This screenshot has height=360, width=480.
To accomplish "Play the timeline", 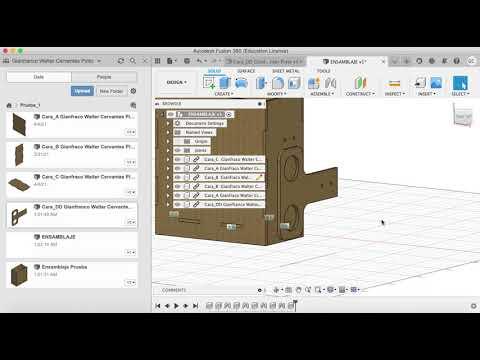I will point(177,306).
